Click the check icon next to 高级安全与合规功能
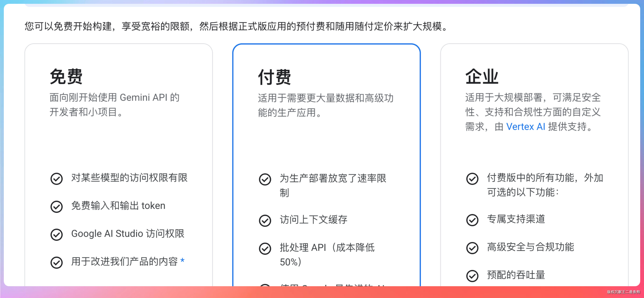 coord(472,248)
